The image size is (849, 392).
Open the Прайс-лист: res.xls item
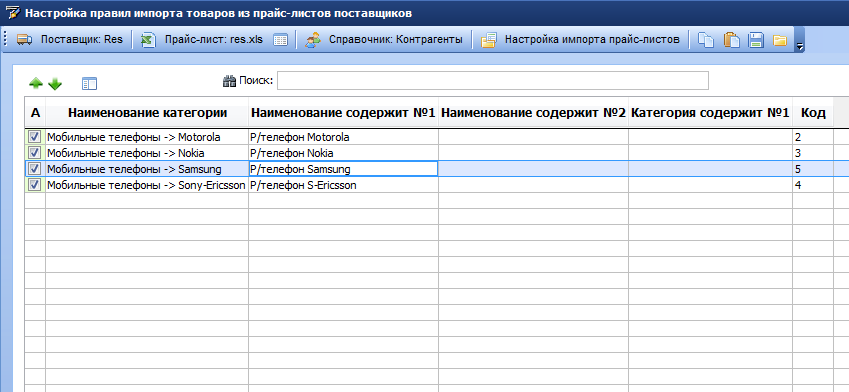pos(214,40)
